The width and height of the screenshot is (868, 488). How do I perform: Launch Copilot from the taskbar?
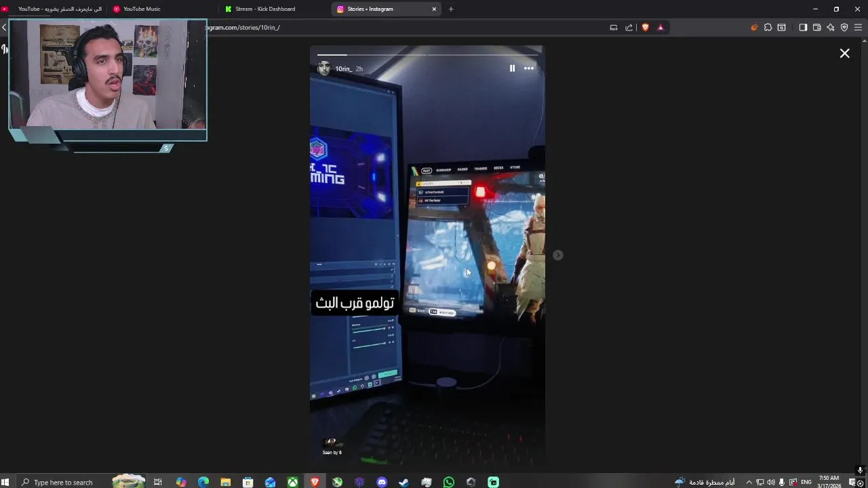point(181,482)
